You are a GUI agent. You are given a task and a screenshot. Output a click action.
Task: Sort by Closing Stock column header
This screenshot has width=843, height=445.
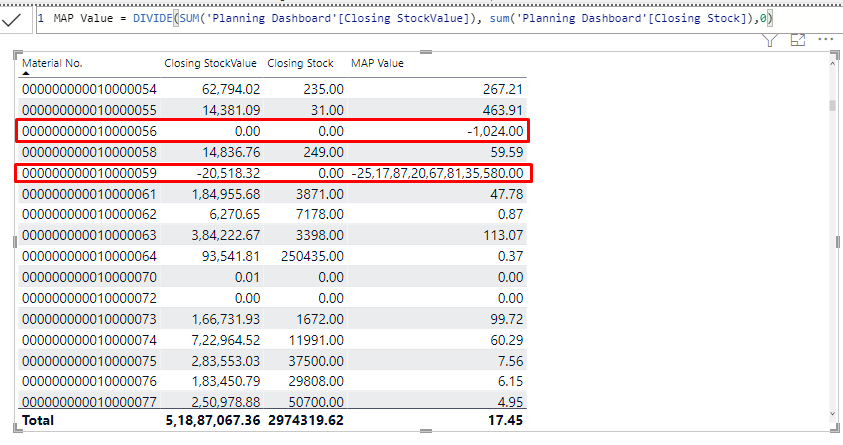tap(300, 63)
